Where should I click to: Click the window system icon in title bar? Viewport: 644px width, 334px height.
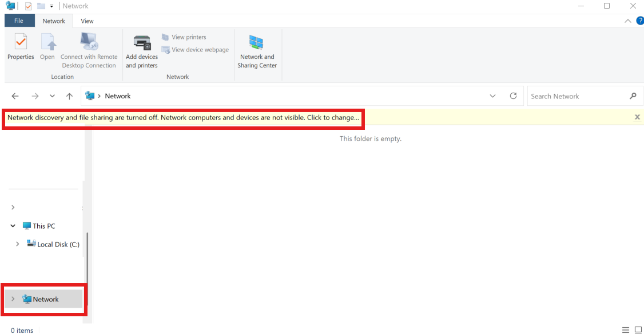(x=10, y=6)
